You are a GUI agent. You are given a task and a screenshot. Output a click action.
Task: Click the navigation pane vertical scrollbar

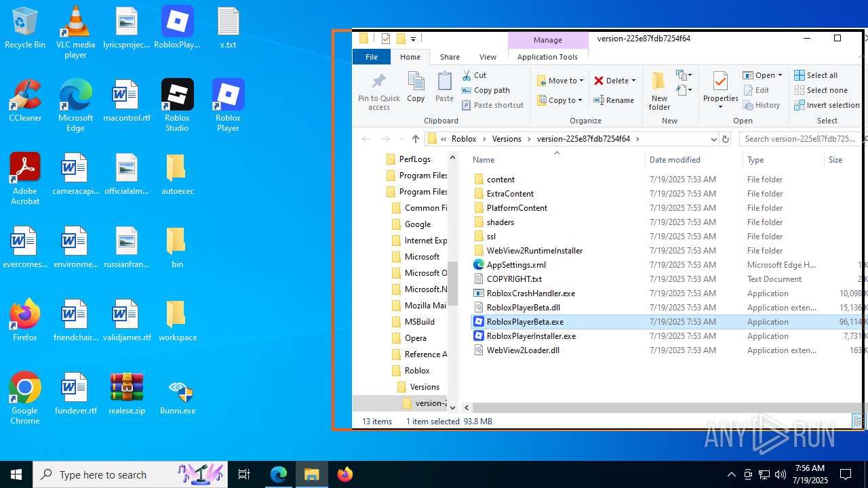point(452,282)
